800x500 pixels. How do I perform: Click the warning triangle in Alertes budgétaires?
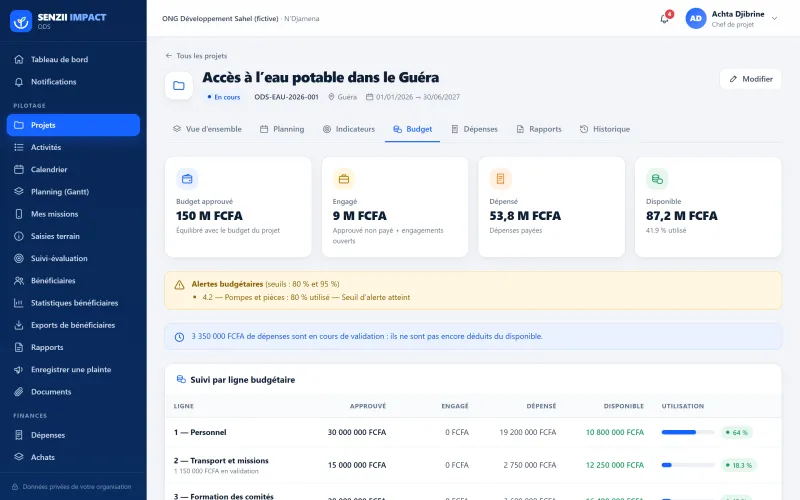[x=179, y=285]
